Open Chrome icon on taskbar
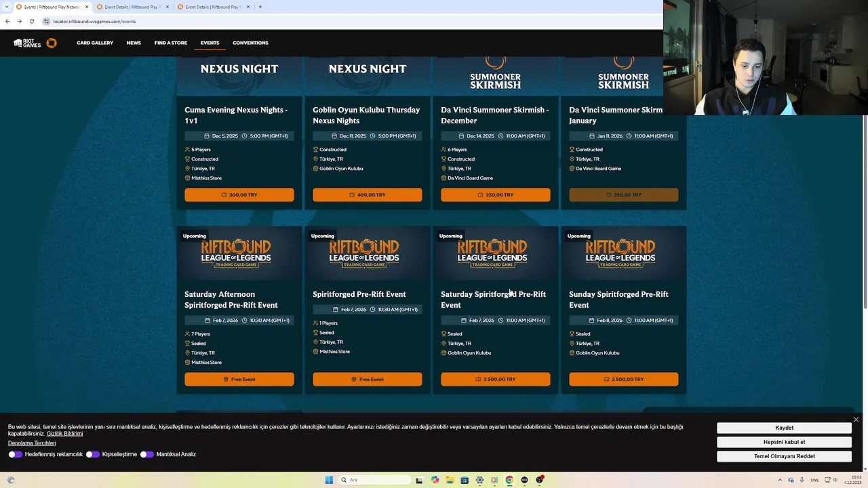Screen dimensions: 868x488 pos(509,480)
